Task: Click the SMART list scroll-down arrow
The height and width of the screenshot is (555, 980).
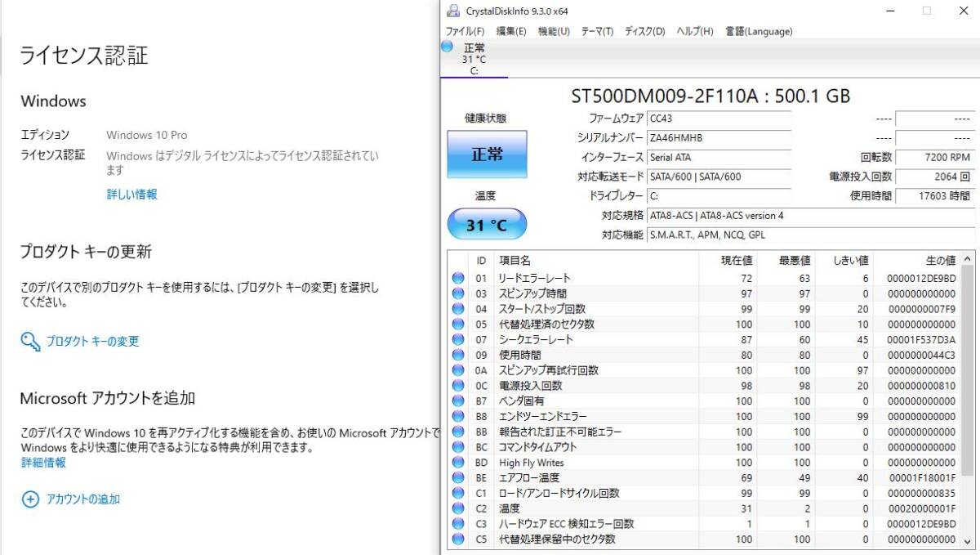Action: [968, 540]
